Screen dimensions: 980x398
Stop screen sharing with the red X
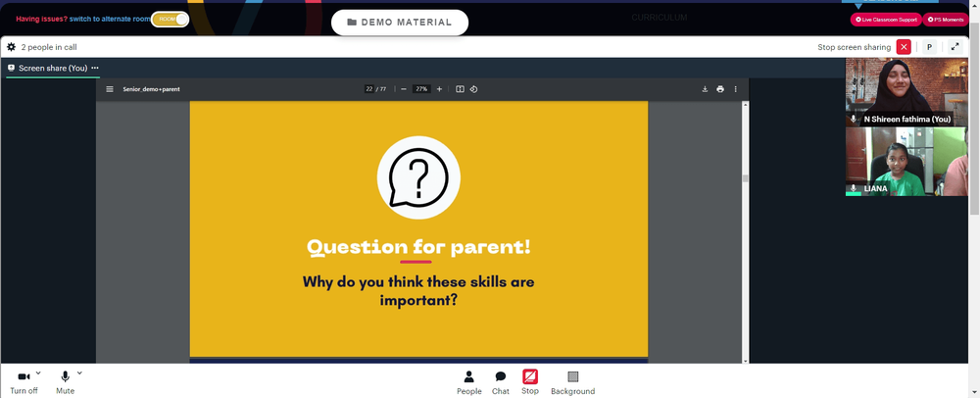[904, 47]
